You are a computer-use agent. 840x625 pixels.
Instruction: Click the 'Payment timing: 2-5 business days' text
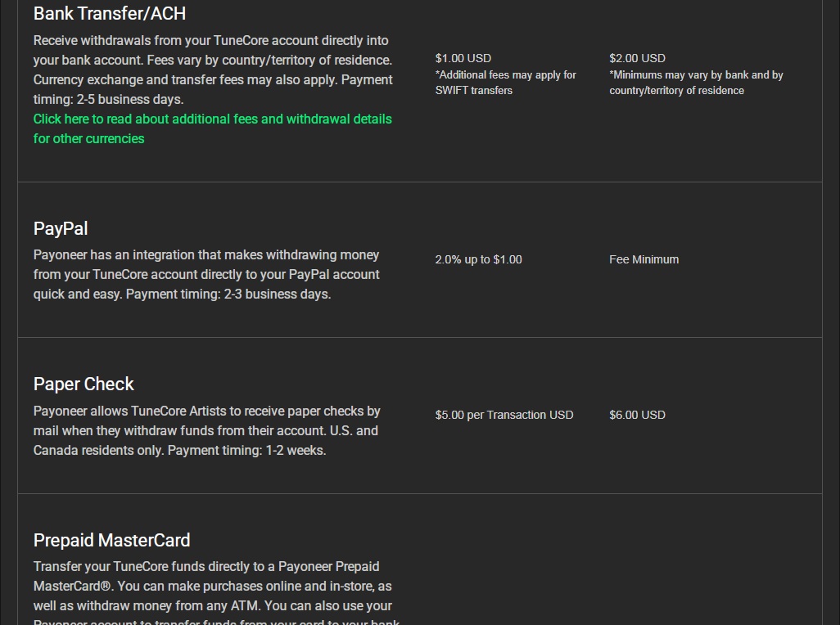(108, 100)
